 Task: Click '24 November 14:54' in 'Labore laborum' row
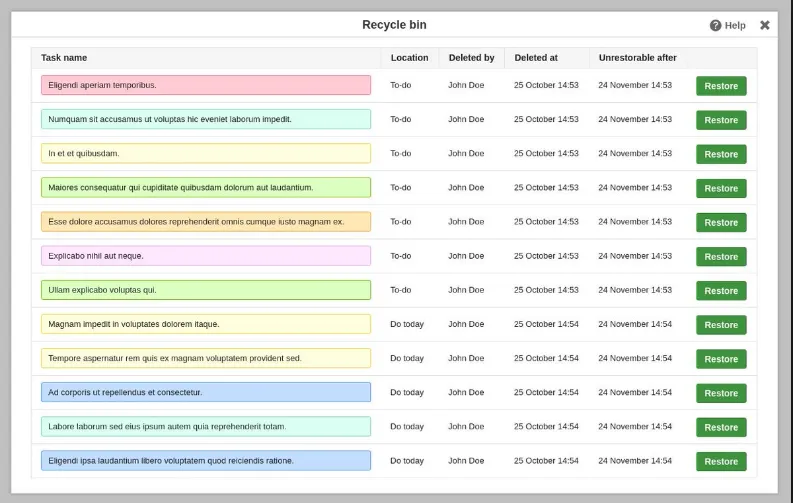tap(635, 426)
